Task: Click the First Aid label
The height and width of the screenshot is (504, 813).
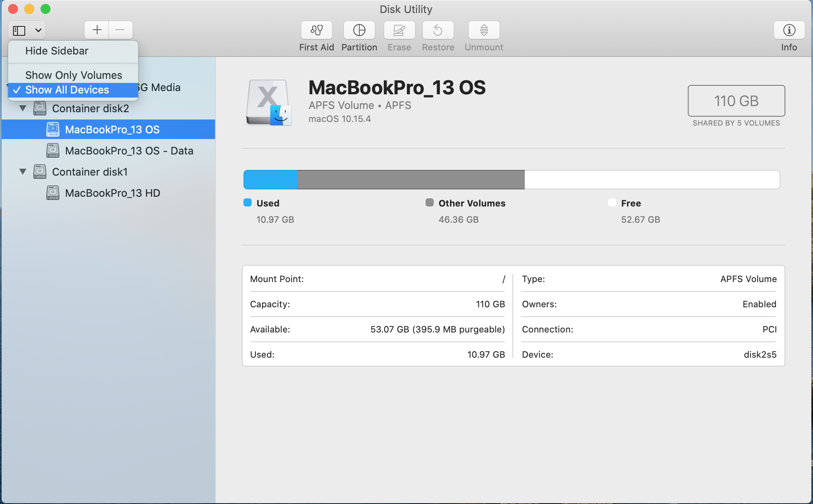Action: pos(317,48)
